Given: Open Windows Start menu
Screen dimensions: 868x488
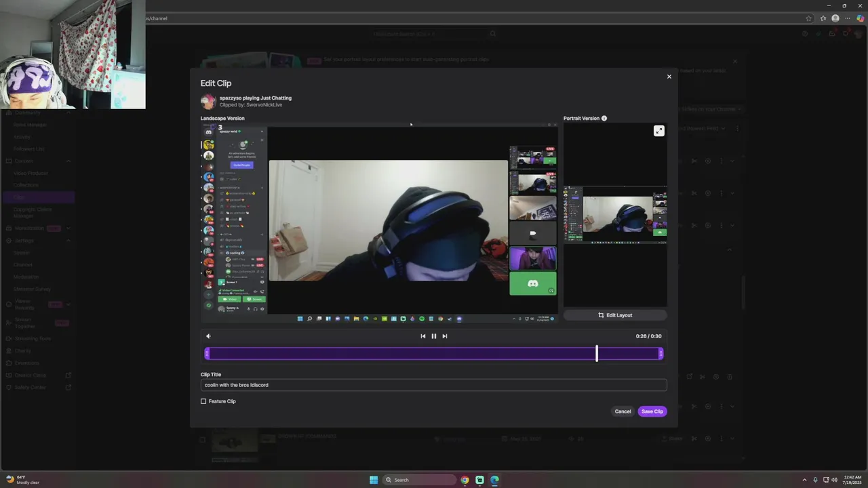Looking at the screenshot, I should [374, 480].
